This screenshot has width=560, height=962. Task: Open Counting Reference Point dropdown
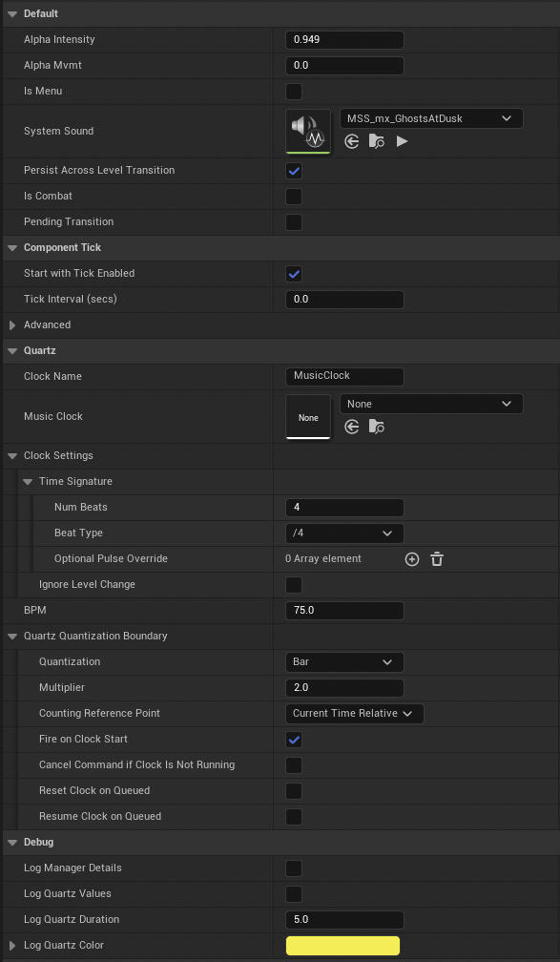[x=355, y=714]
